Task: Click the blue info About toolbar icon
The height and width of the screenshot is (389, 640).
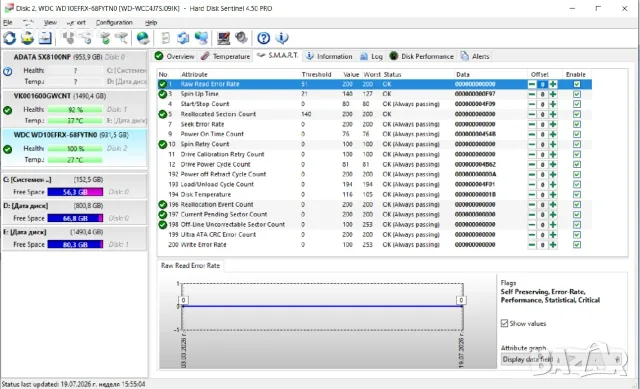Action: click(x=282, y=38)
